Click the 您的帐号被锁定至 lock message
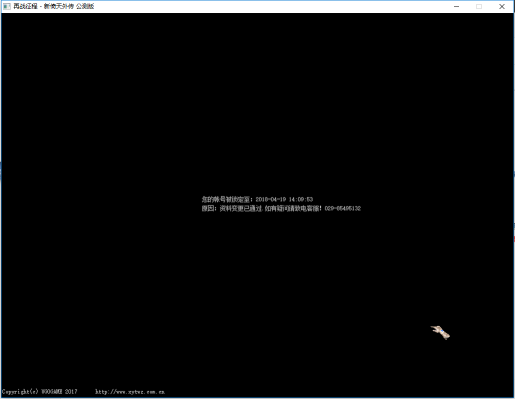The width and height of the screenshot is (515, 399). point(226,199)
